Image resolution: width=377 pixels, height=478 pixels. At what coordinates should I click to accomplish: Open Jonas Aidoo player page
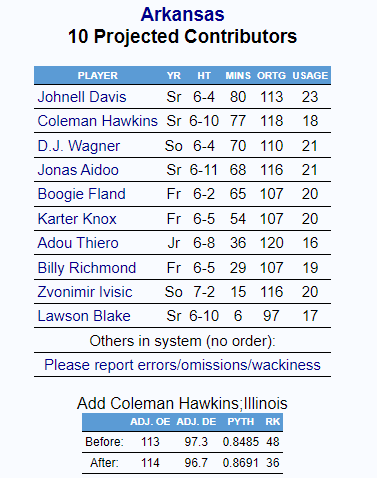(78, 170)
